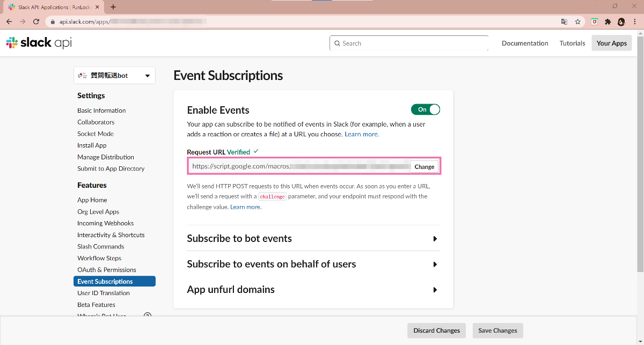The height and width of the screenshot is (345, 644).
Task: Click the translate page icon
Action: click(564, 21)
